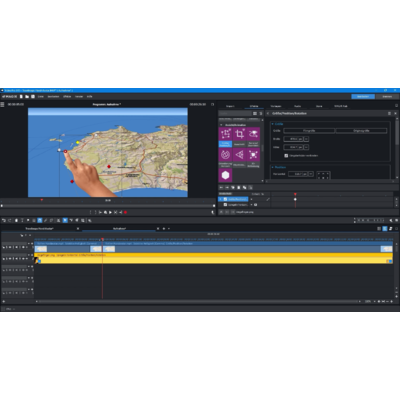The width and height of the screenshot is (400, 400).
Task: Click the Originalgröße size button
Action: [x=361, y=131]
